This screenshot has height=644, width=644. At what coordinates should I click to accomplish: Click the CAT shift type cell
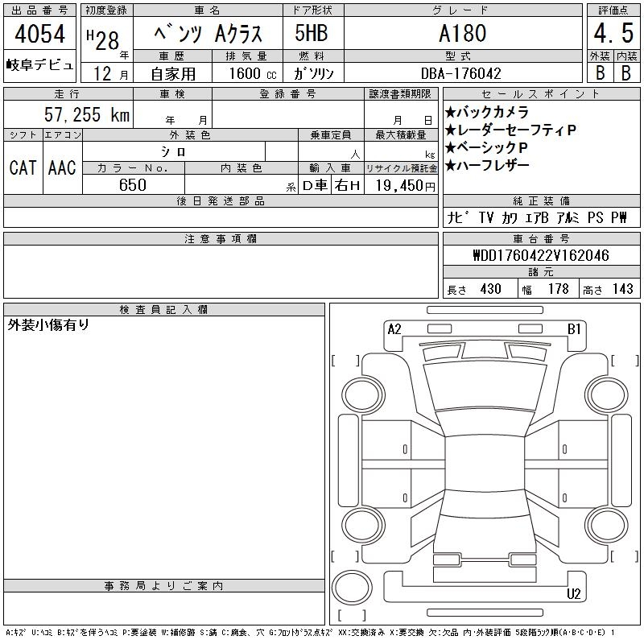tap(23, 167)
